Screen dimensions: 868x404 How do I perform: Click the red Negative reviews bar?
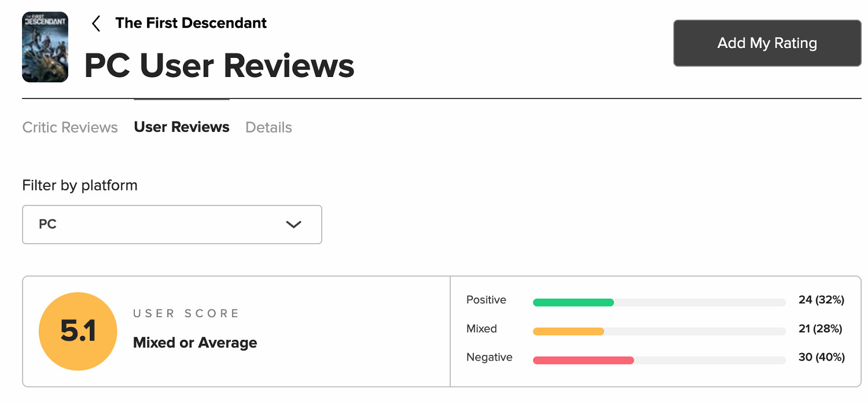point(583,360)
